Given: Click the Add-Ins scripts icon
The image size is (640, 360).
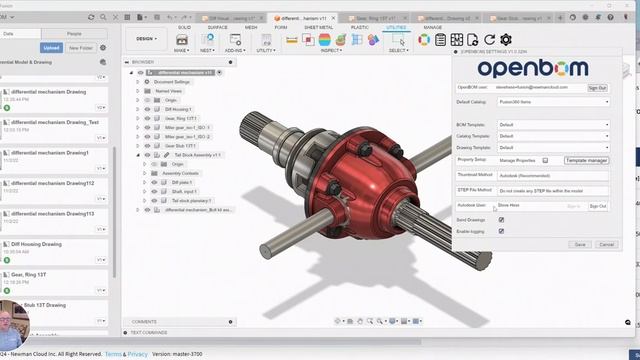Looking at the screenshot, I should pos(235,40).
